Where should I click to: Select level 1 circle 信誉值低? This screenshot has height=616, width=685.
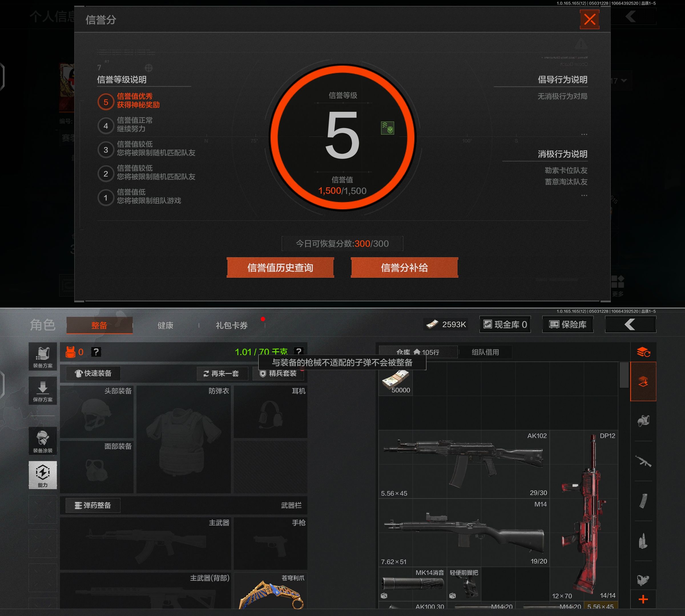pos(106,198)
